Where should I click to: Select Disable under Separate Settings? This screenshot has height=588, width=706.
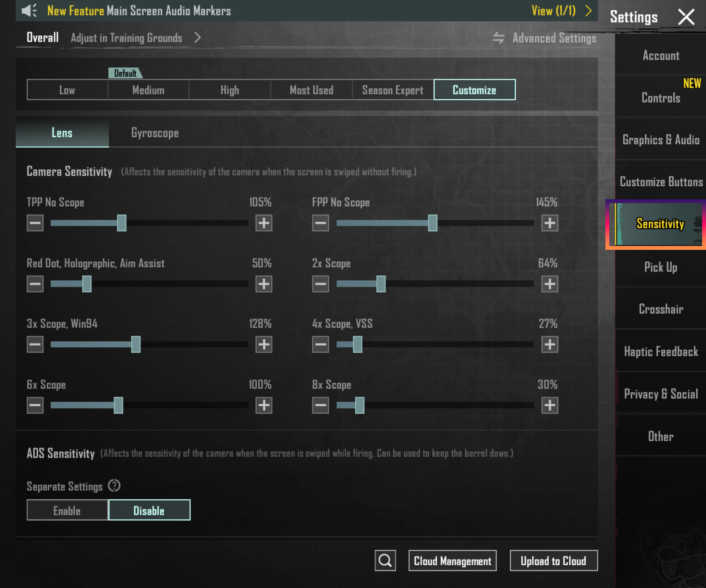click(149, 510)
